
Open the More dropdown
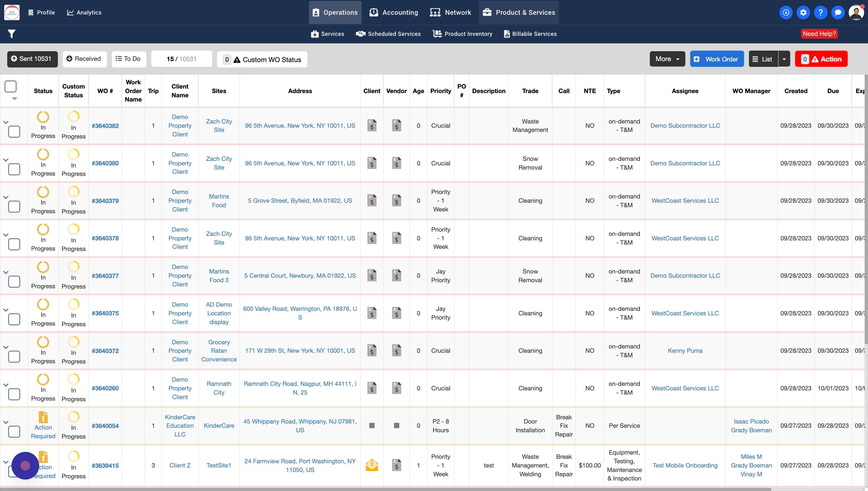(667, 59)
